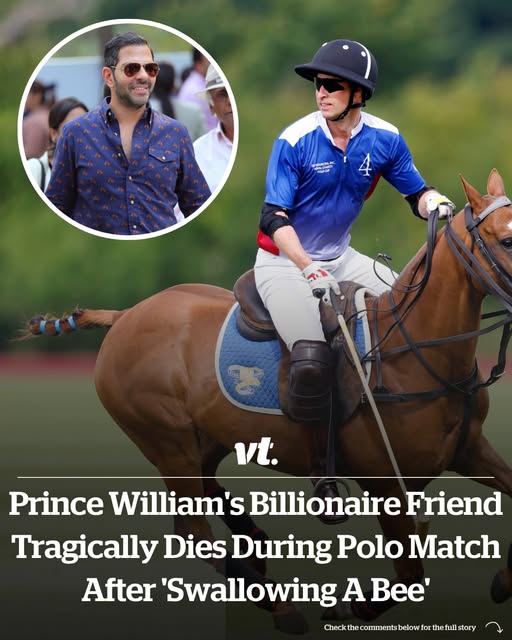
Task: Click the white vt. logo
Action: pos(256,451)
